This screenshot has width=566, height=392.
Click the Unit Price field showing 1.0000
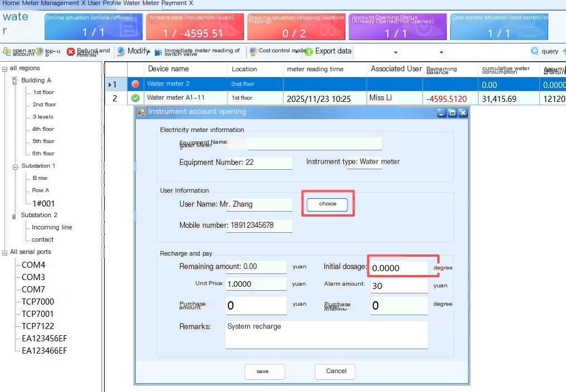tap(256, 284)
